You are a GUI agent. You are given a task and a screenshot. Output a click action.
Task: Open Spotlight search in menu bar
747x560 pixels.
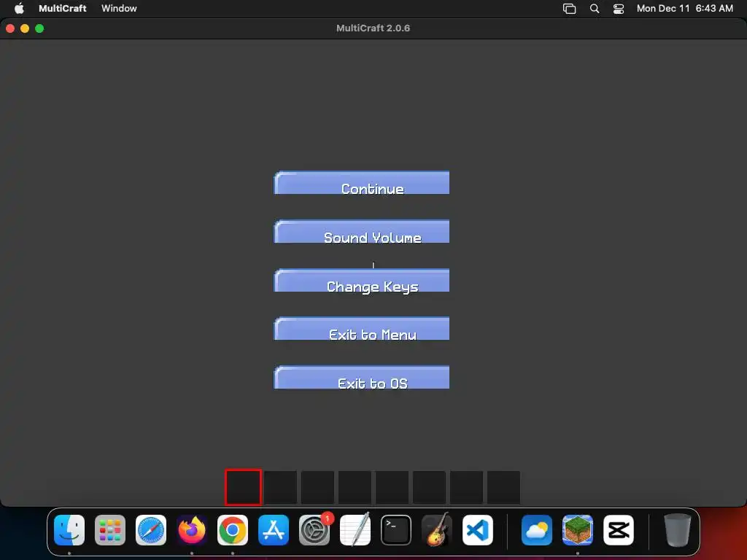[x=594, y=8]
